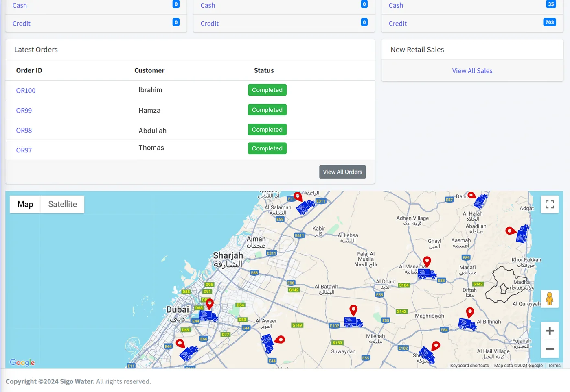This screenshot has height=392, width=570.
Task: Open order OR97
Action: click(24, 150)
